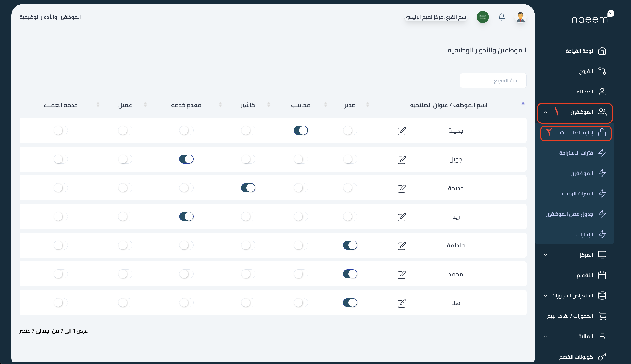The height and width of the screenshot is (364, 631).
Task: Click the خدمة العملاء column header
Action: coord(61,105)
